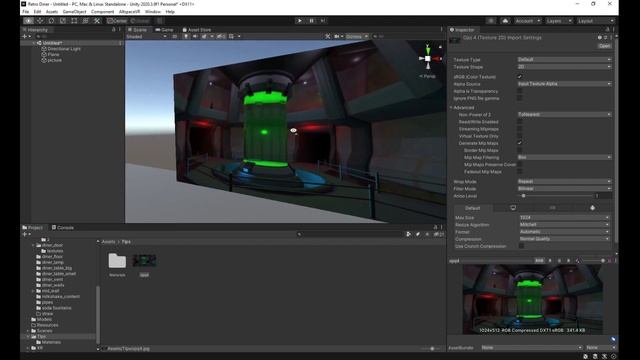Open the Texture Shape dropdown
Screen dimensions: 640x360
click(x=564, y=67)
